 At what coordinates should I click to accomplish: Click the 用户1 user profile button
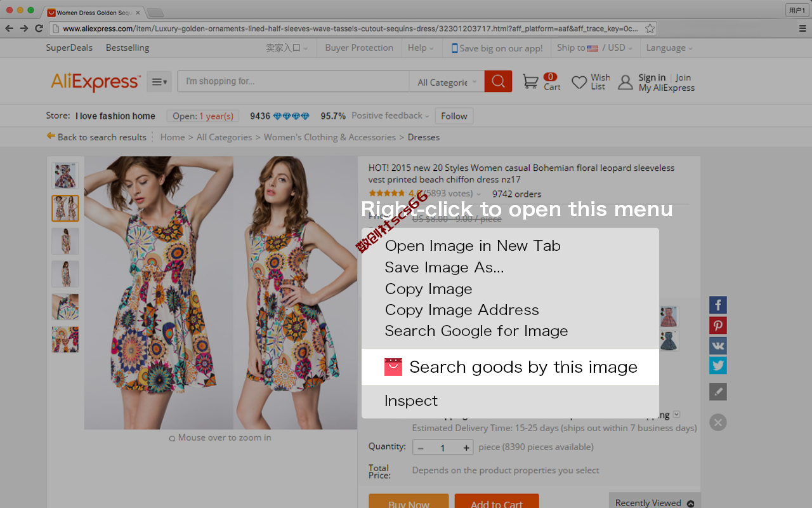point(796,10)
